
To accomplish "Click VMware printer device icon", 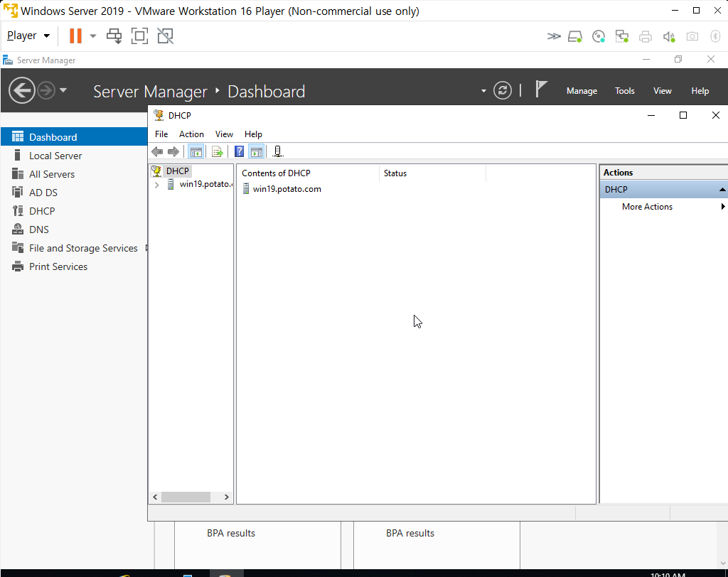I will [x=646, y=36].
